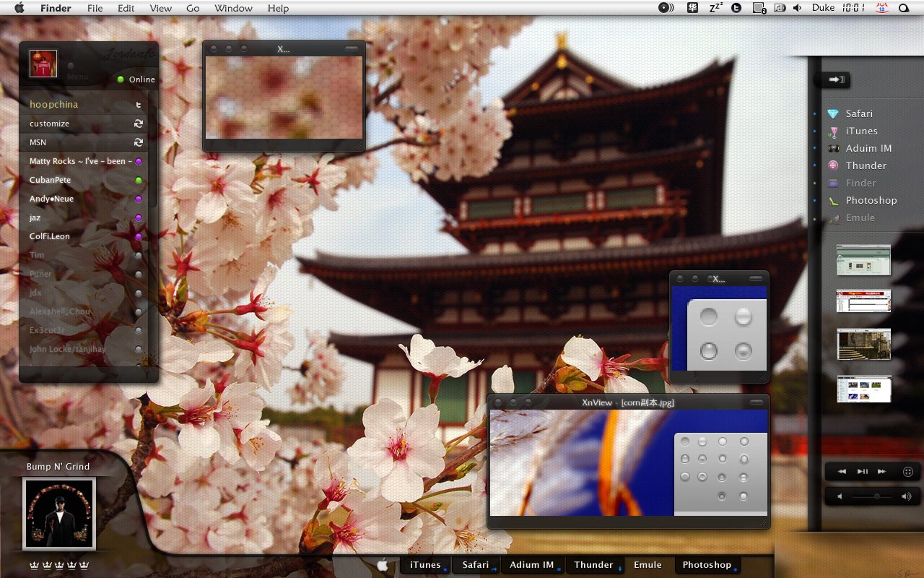The image size is (924, 578).
Task: Click the Bump N' Grind album artwork
Action: [x=59, y=514]
